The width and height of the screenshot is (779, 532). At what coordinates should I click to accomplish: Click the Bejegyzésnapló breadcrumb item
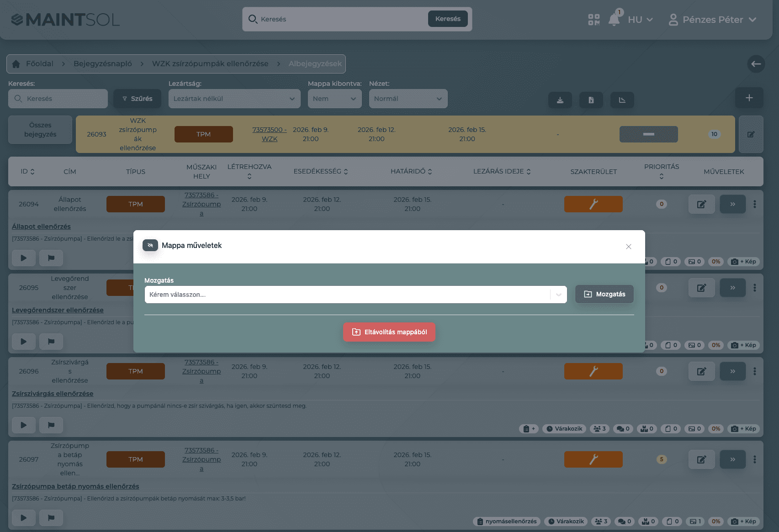click(x=102, y=64)
